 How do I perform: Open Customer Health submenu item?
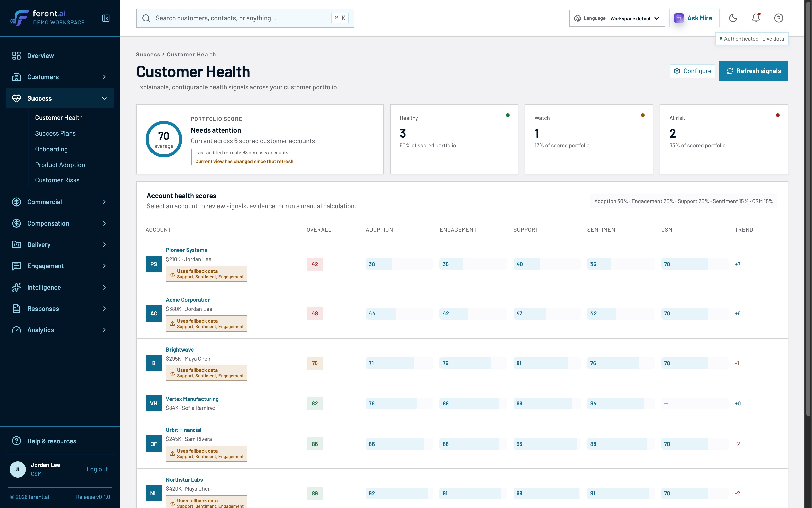point(59,118)
